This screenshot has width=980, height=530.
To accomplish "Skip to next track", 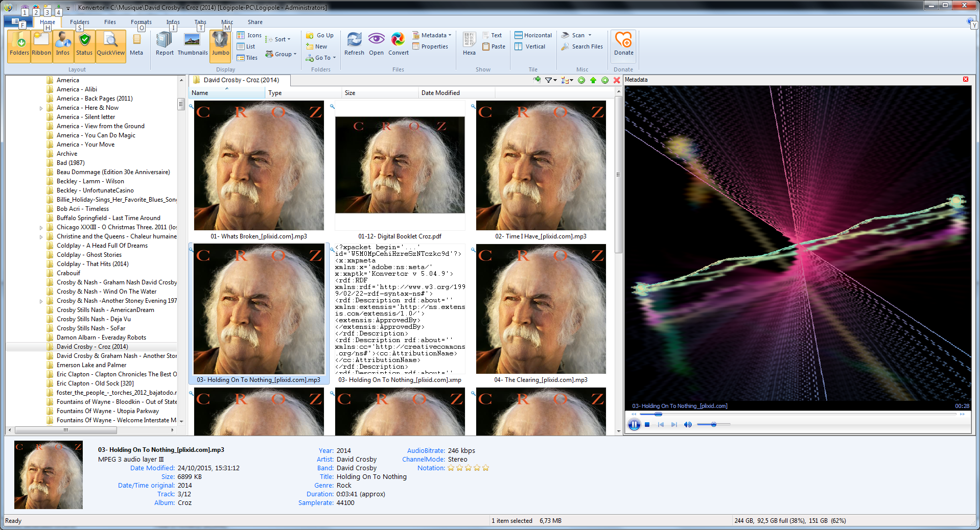I will (x=674, y=424).
